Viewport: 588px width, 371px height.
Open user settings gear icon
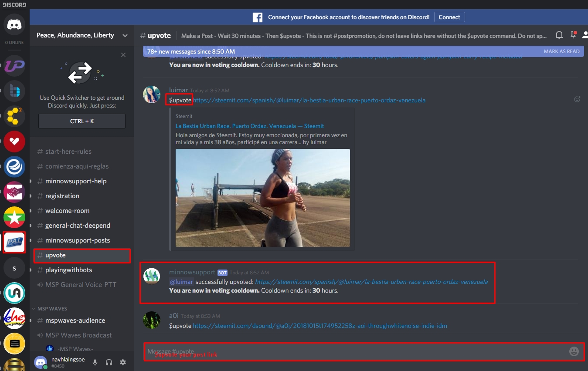(x=123, y=362)
